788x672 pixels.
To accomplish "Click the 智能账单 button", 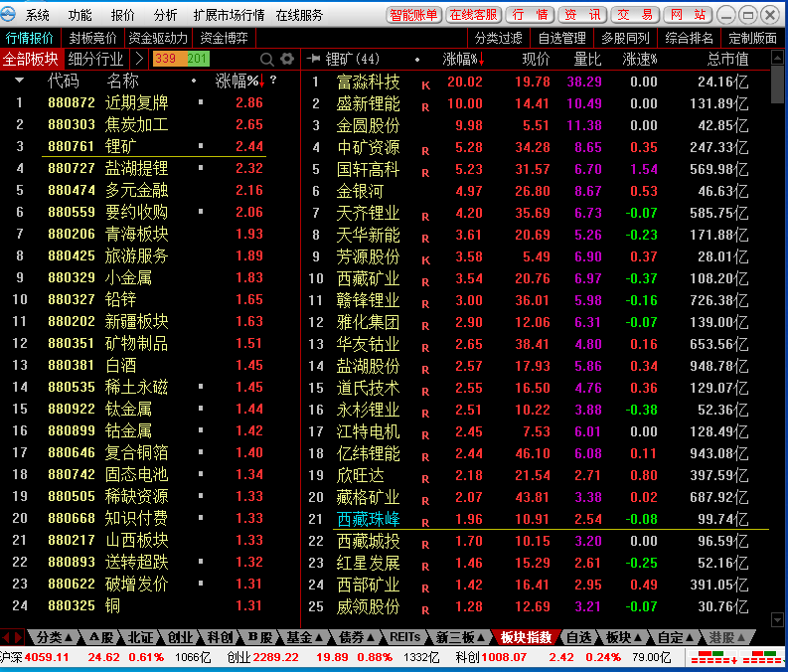I will [x=414, y=15].
